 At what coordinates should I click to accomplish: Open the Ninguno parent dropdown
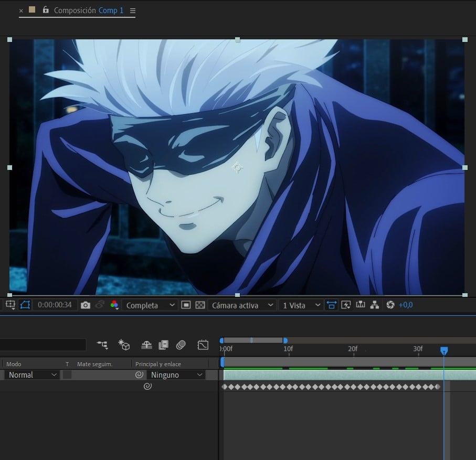(x=176, y=375)
